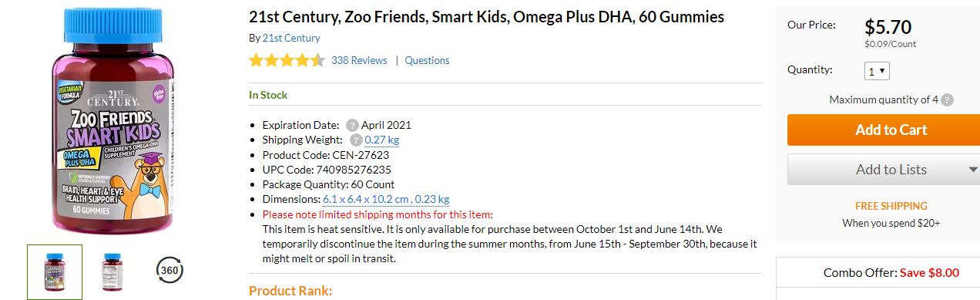Click the star rating icons
Image resolution: width=980 pixels, height=300 pixels.
coord(287,60)
